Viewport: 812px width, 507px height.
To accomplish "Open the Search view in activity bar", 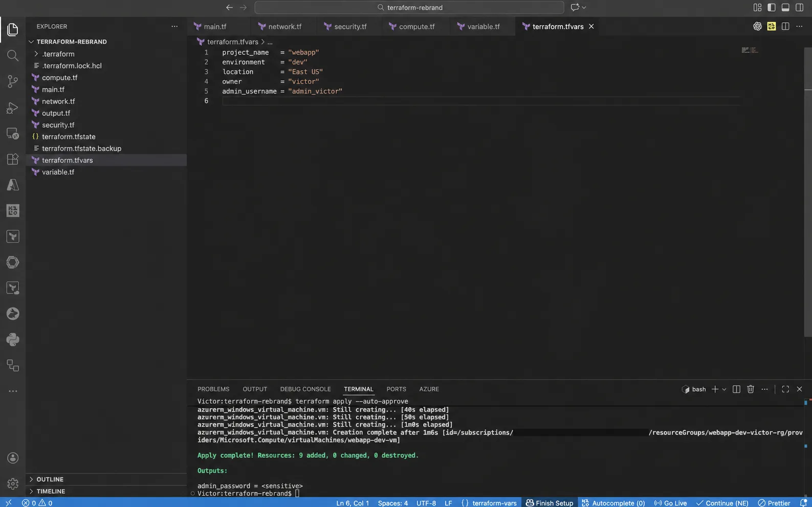I will point(13,55).
